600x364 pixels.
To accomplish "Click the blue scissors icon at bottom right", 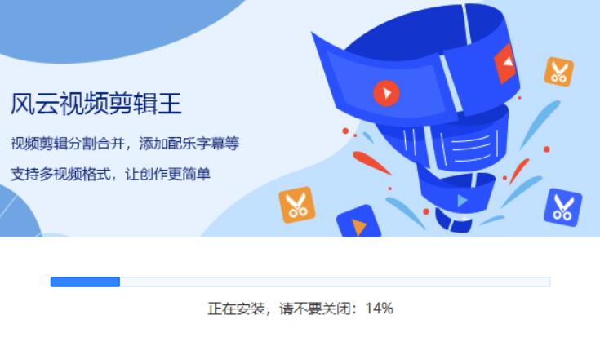I will 562,207.
